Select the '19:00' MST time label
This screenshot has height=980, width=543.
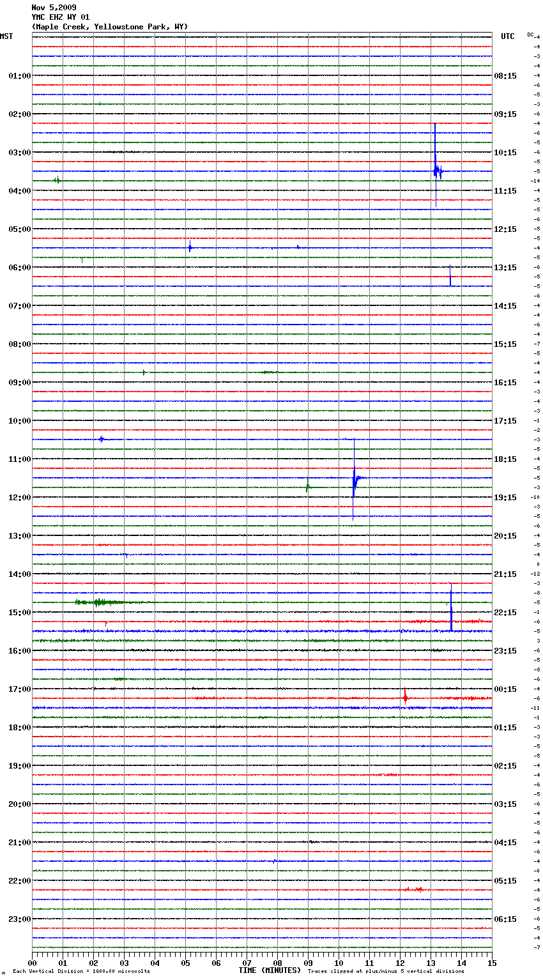click(x=20, y=766)
